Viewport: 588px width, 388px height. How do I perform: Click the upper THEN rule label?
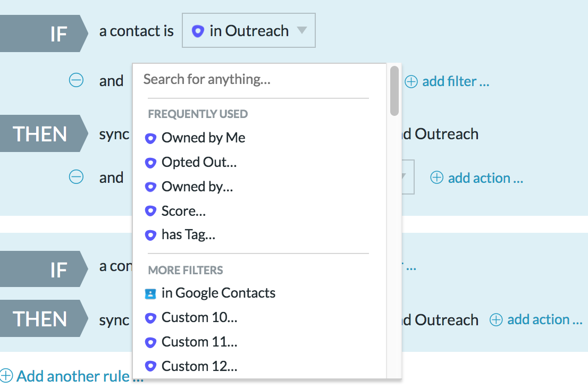44,133
